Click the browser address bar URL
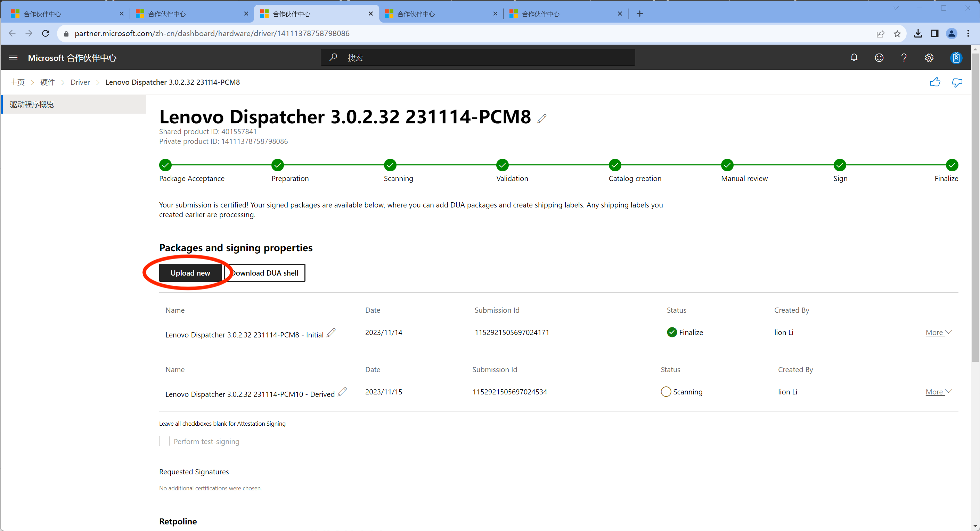 point(212,33)
